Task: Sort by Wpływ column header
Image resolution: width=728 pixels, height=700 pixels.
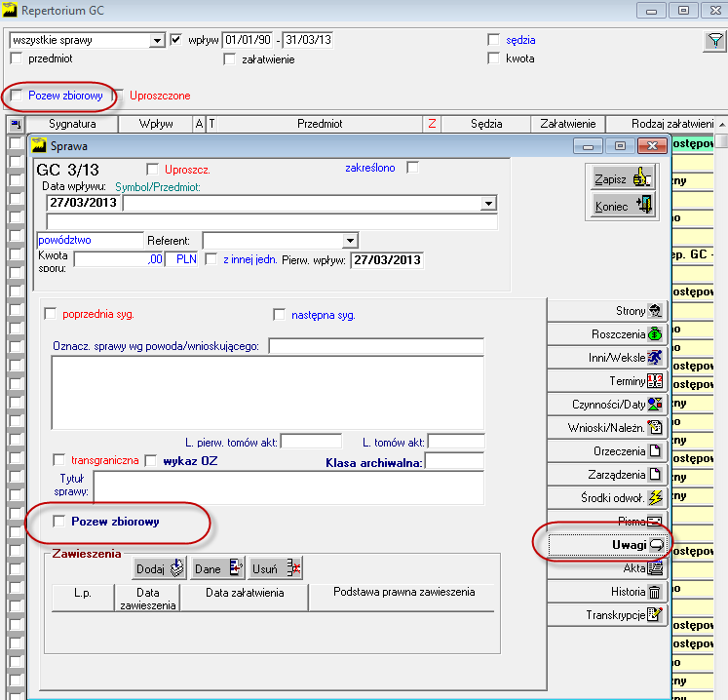Action: (156, 124)
